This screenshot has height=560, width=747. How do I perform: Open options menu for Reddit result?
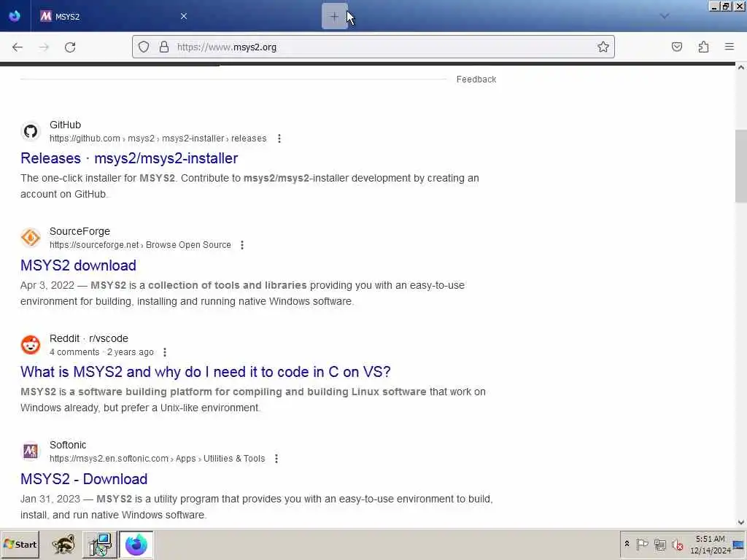pyautogui.click(x=165, y=352)
